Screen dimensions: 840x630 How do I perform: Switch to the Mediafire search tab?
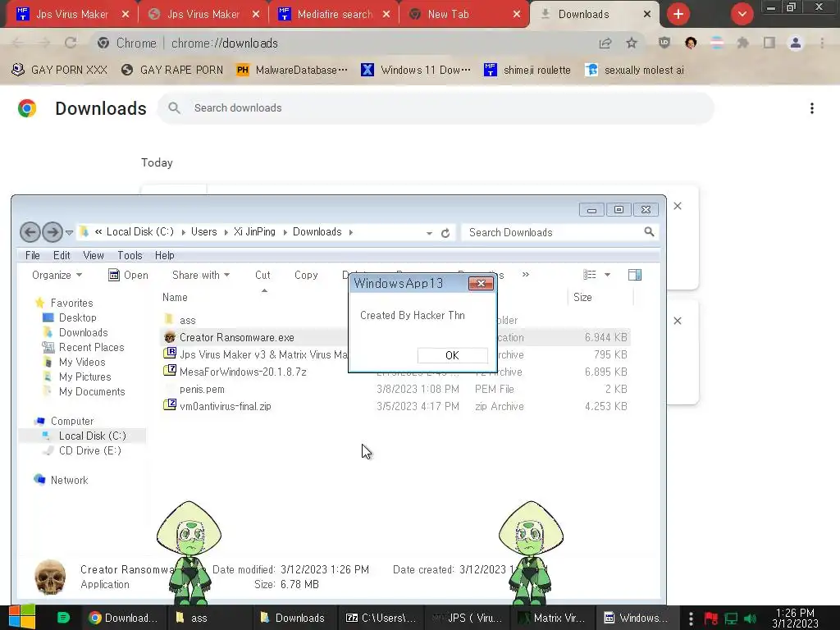(335, 14)
